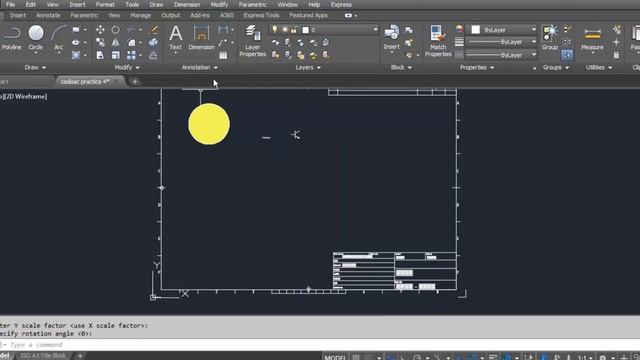This screenshot has width=640, height=360.
Task: Switch to the Annotate ribbon tab
Action: click(48, 15)
